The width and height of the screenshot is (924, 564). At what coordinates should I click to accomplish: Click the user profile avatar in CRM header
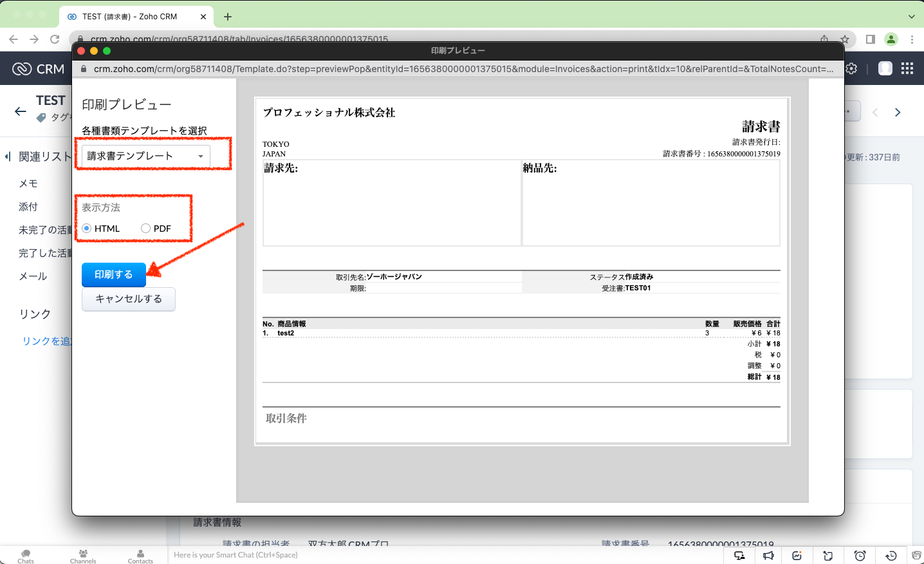point(885,69)
